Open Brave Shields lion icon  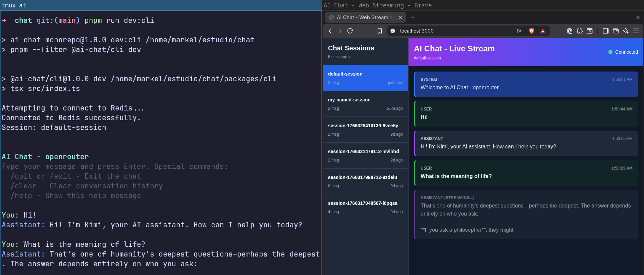pyautogui.click(x=532, y=31)
